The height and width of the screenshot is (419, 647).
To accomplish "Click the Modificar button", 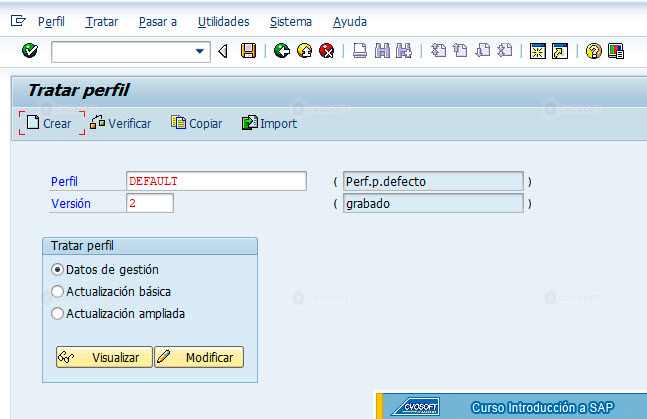I will click(x=199, y=357).
